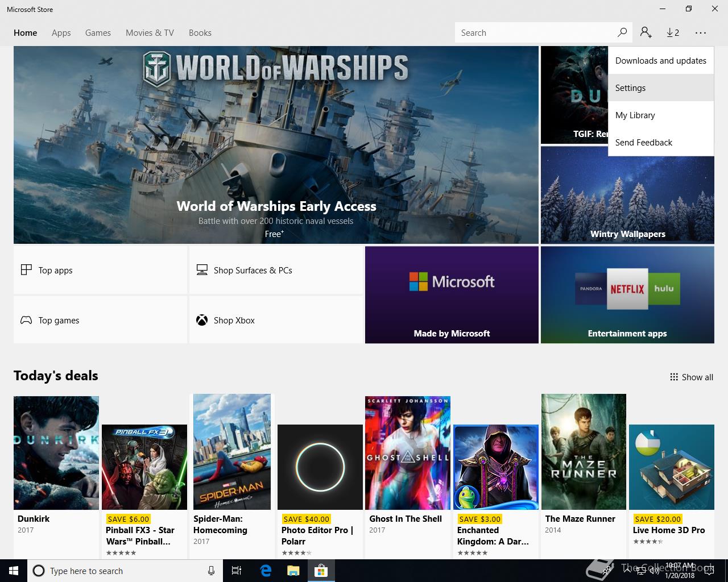This screenshot has height=582, width=728.
Task: Choose Downloads and updates from the menu
Action: coord(661,60)
